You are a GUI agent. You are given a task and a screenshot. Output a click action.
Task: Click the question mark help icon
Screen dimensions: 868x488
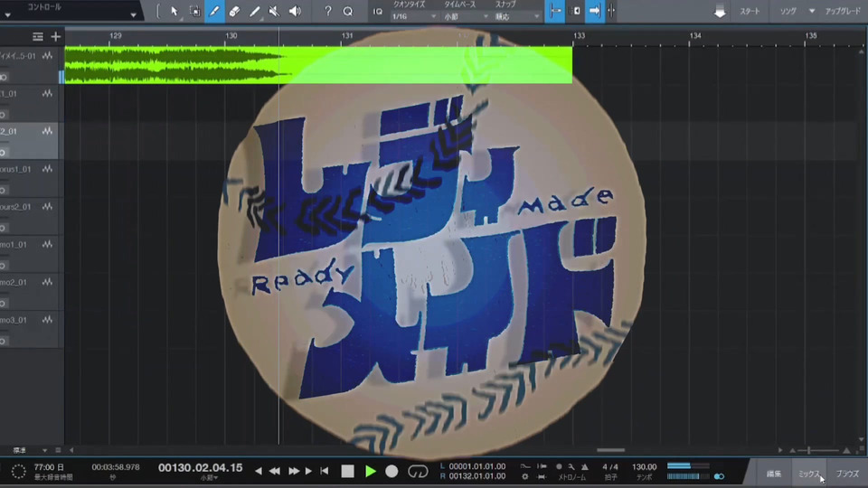(327, 11)
